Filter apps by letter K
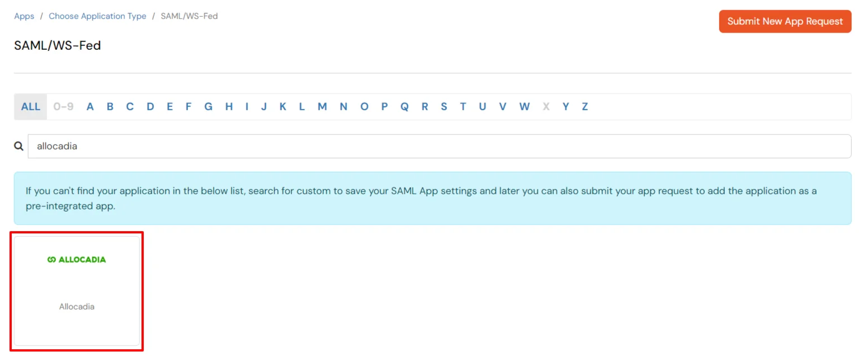Viewport: 868px width, 356px height. click(282, 106)
